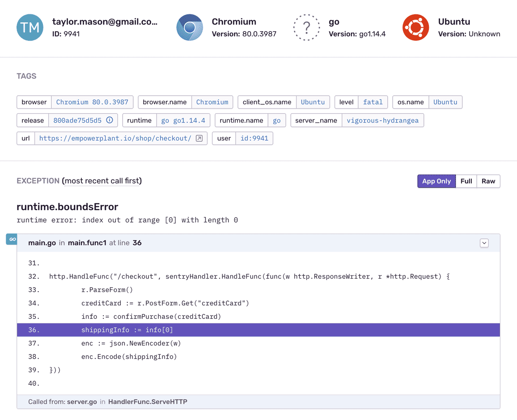
Task: Click the TM user avatar icon
Action: [30, 28]
